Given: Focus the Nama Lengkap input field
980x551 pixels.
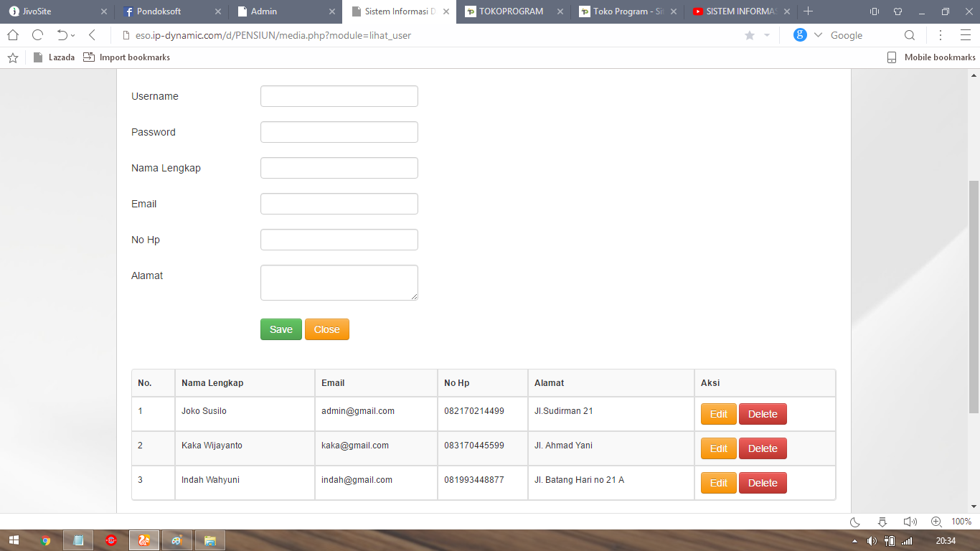Looking at the screenshot, I should tap(339, 168).
